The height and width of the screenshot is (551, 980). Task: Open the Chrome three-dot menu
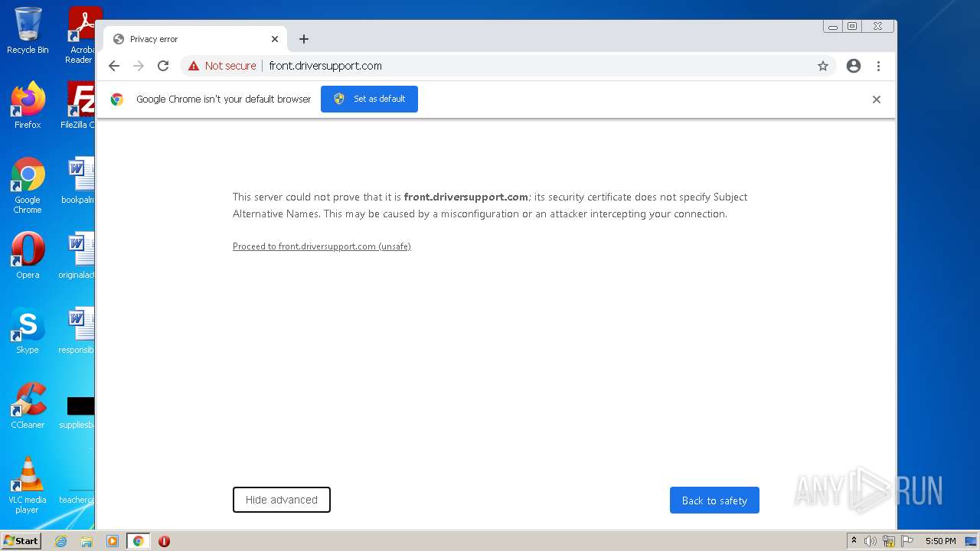click(879, 66)
